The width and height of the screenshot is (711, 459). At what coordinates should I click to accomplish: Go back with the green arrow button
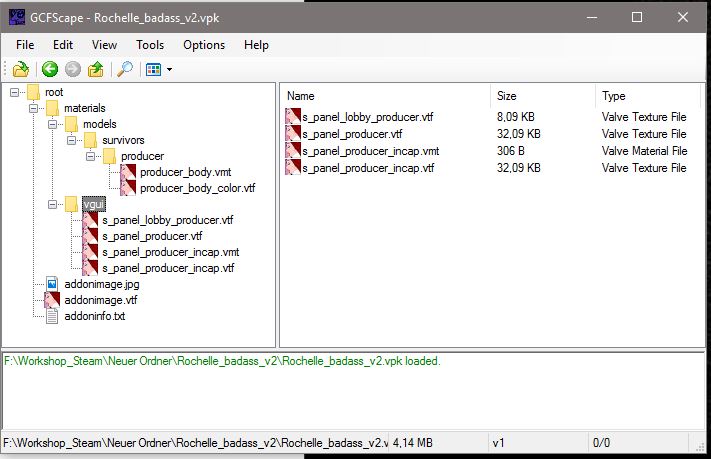click(x=50, y=69)
